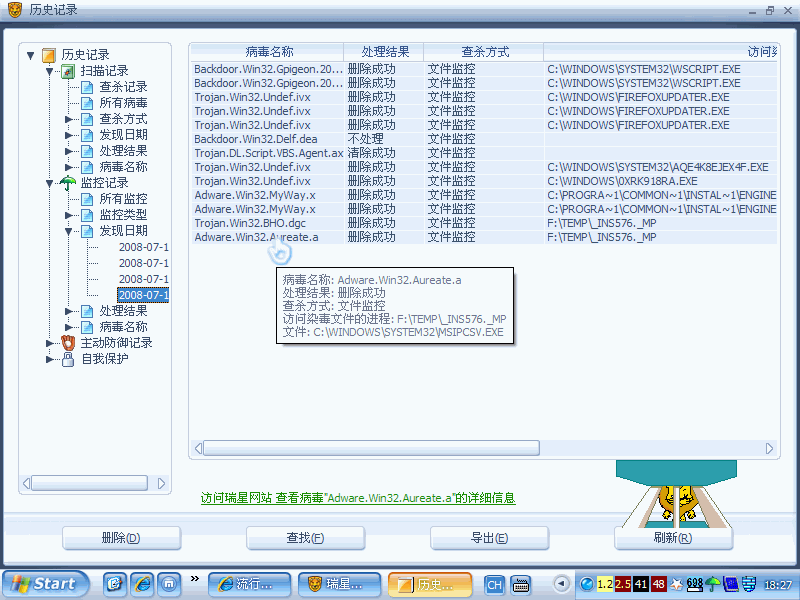Screen dimensions: 800x600
Task: Click the document icon beside 所有病毒
Action: pos(87,103)
